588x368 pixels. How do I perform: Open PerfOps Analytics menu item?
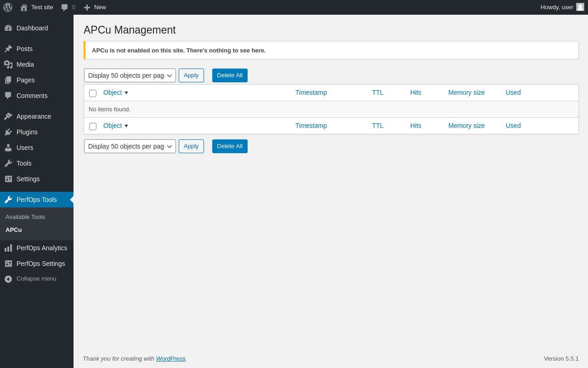point(37,248)
